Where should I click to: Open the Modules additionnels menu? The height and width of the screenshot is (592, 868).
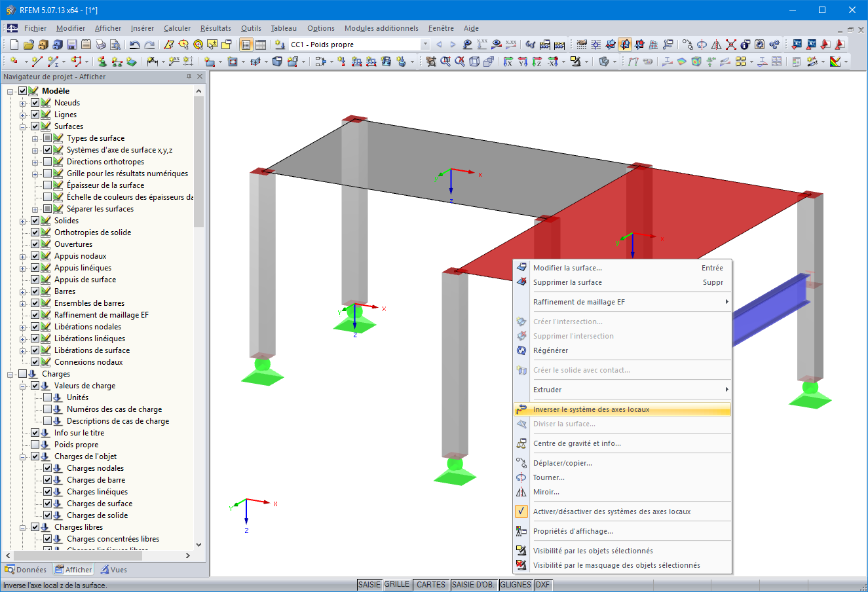pos(381,28)
